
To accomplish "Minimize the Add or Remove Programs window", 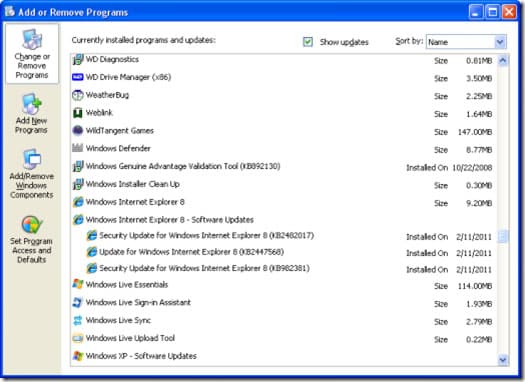I will click(x=476, y=12).
